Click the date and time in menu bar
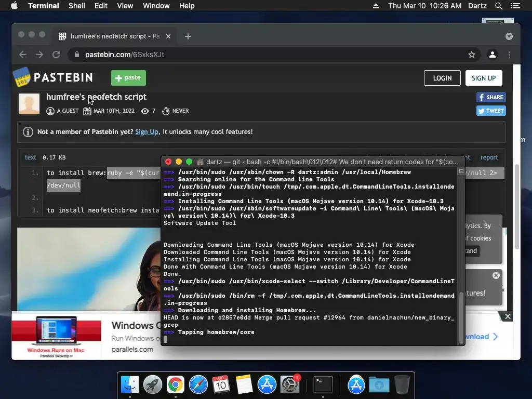 pos(424,6)
